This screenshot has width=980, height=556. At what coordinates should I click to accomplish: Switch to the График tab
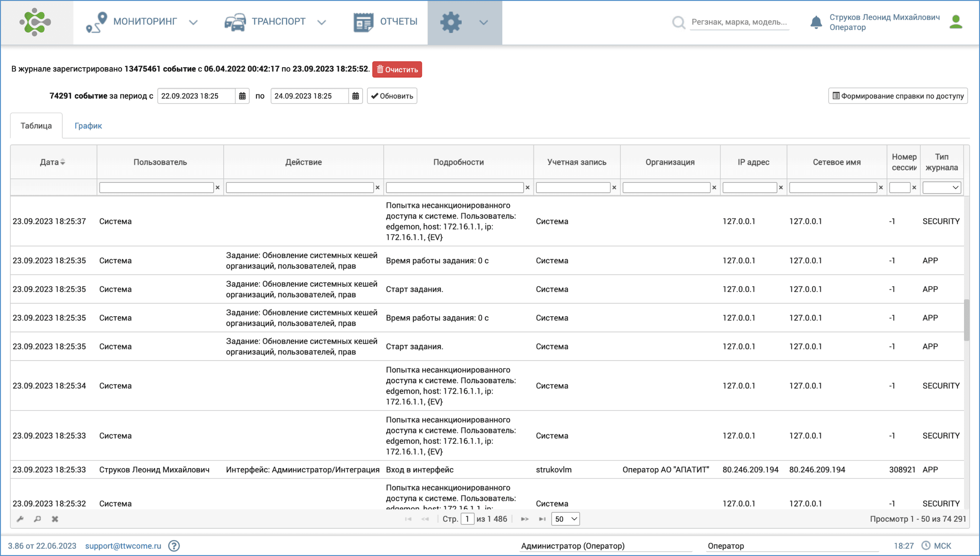pyautogui.click(x=88, y=126)
